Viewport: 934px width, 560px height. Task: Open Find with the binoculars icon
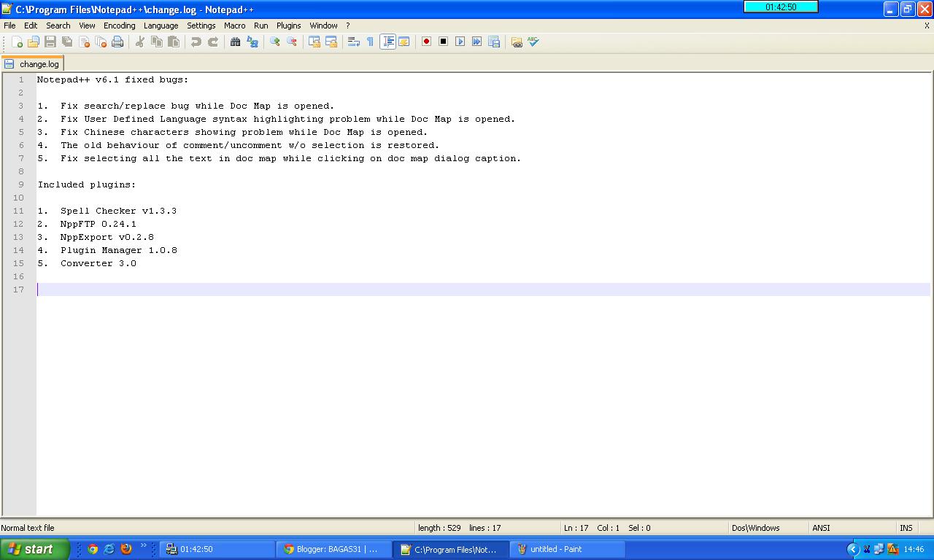point(236,42)
